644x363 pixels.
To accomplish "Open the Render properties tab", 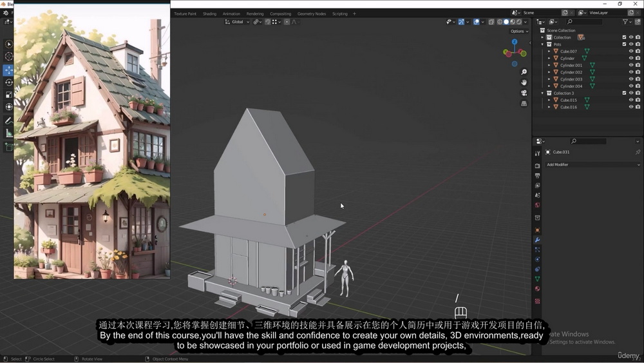I will pos(537,166).
